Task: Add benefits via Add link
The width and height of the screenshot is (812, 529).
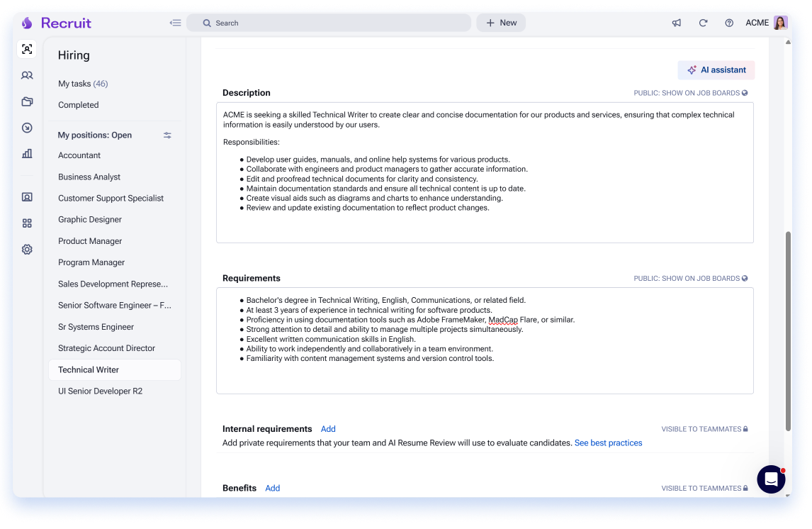Action: 272,488
